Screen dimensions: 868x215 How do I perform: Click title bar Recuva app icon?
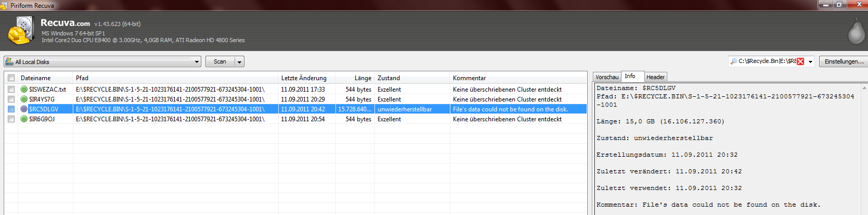(4, 5)
